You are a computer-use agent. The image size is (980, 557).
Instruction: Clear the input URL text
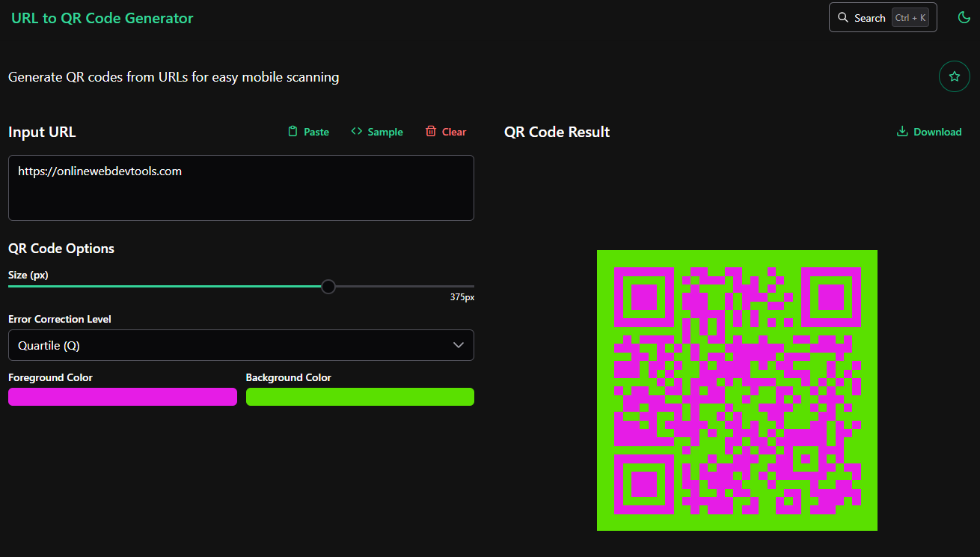[446, 132]
